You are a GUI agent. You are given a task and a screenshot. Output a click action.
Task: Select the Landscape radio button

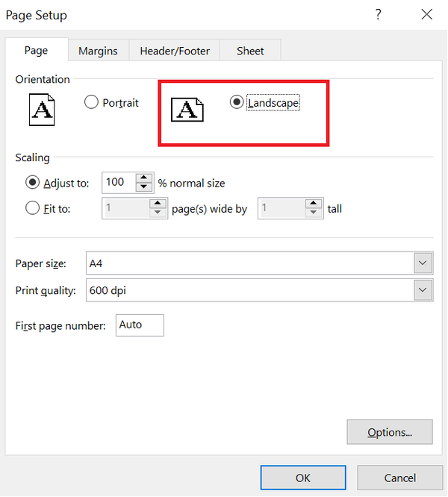pos(237,102)
